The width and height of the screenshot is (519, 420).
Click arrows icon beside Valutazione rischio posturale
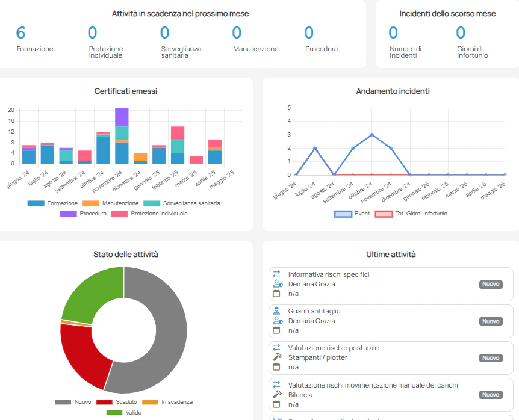point(277,348)
